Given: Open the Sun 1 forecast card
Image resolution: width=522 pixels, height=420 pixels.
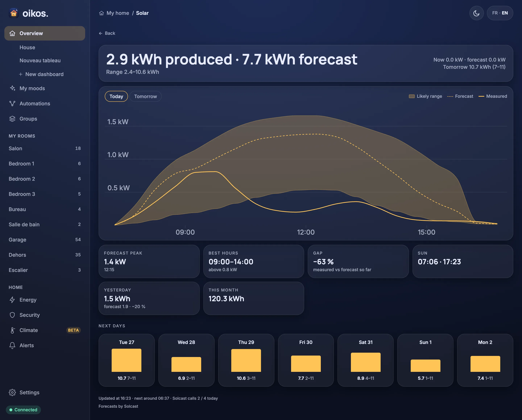Looking at the screenshot, I should pos(425,360).
